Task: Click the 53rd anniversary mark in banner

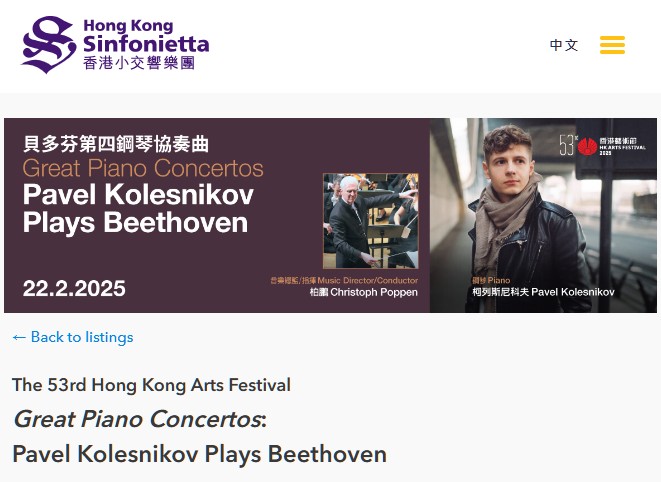Action: click(x=567, y=146)
